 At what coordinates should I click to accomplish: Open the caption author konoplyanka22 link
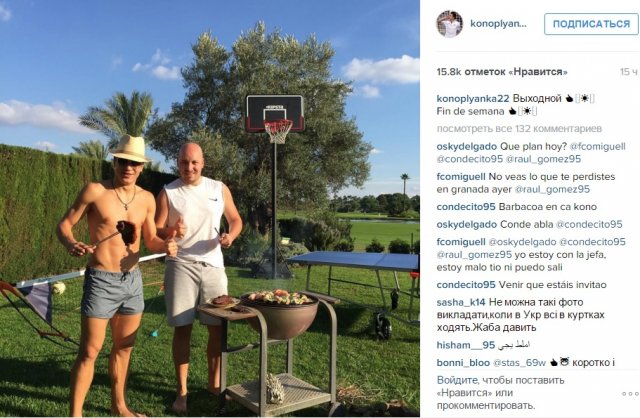tap(473, 99)
